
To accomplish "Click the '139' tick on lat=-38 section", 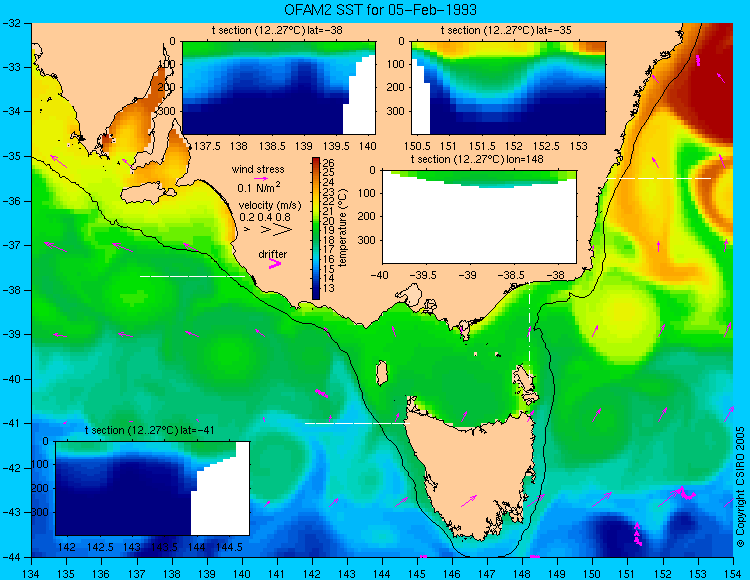I will tap(303, 146).
